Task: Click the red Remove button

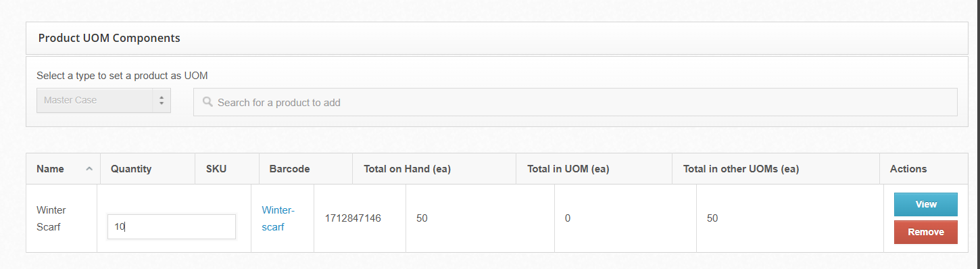Action: pos(925,232)
